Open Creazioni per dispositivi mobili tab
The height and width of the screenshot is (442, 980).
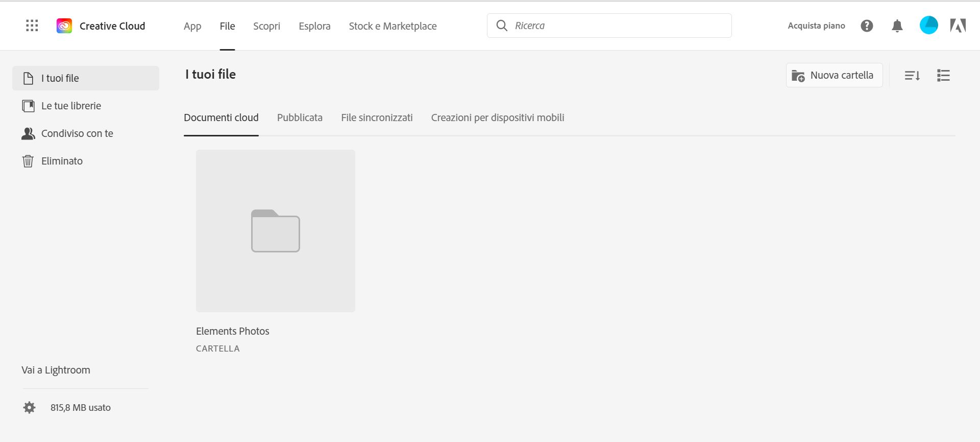point(498,118)
